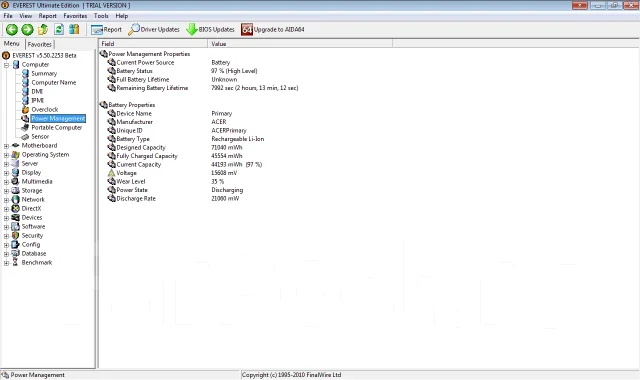Open the Report toolbar button
Viewport: 640px width, 380px height.
click(x=106, y=29)
